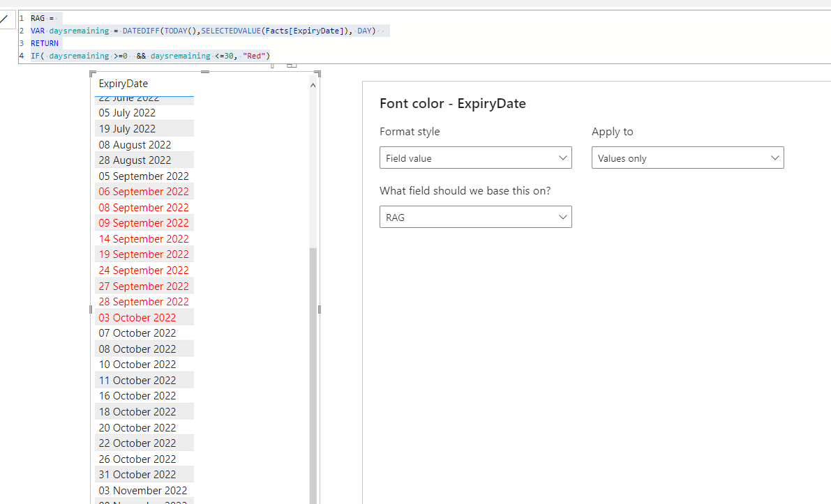Viewport: 831px width, 504px height.
Task: Select the red 14 September 2022 row
Action: [x=144, y=239]
